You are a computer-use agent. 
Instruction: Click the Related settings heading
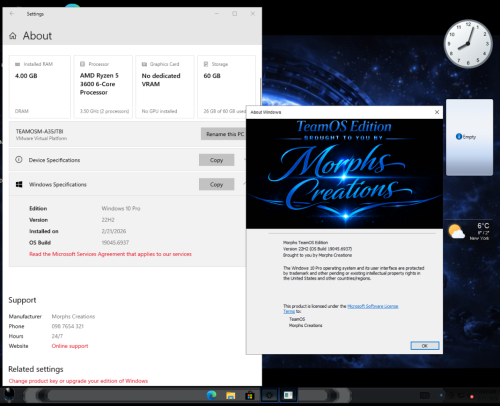pos(36,369)
